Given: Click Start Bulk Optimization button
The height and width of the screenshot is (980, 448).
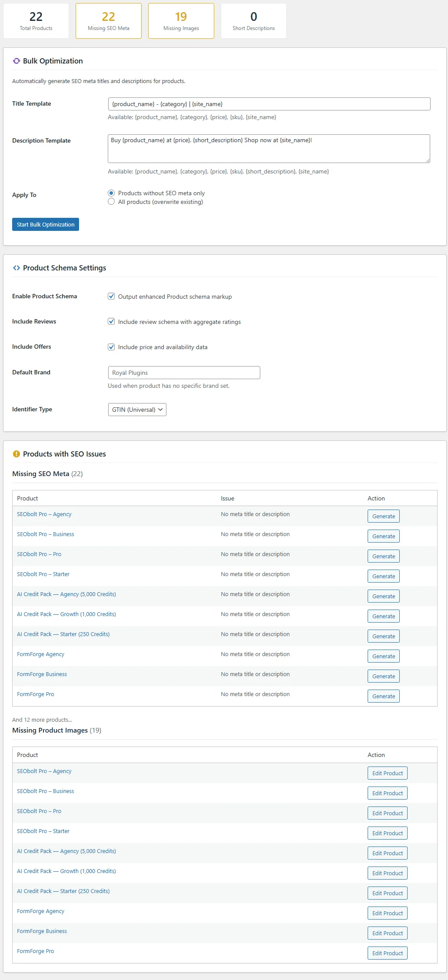Looking at the screenshot, I should (46, 224).
